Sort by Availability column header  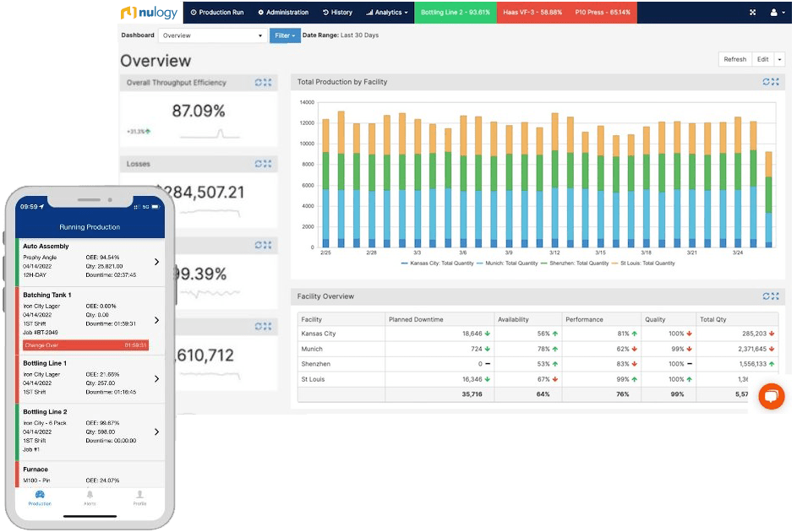click(527, 319)
